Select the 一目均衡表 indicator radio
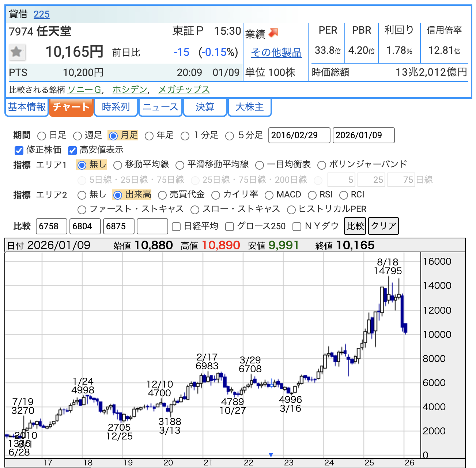 [x=260, y=165]
